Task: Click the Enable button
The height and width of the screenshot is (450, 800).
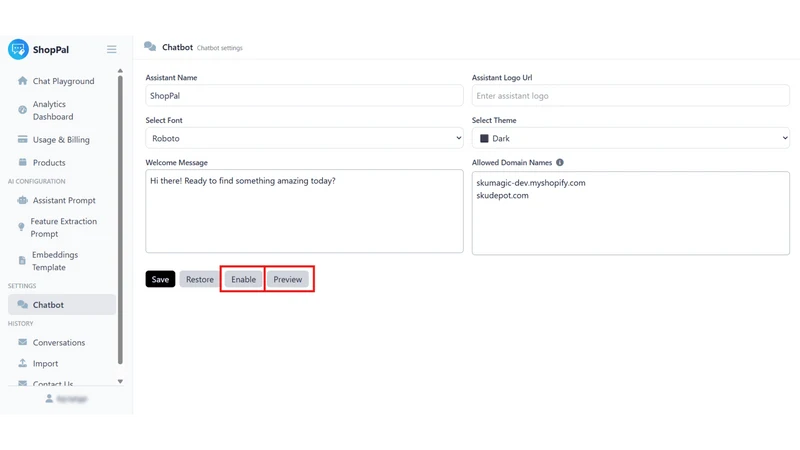Action: pos(243,279)
